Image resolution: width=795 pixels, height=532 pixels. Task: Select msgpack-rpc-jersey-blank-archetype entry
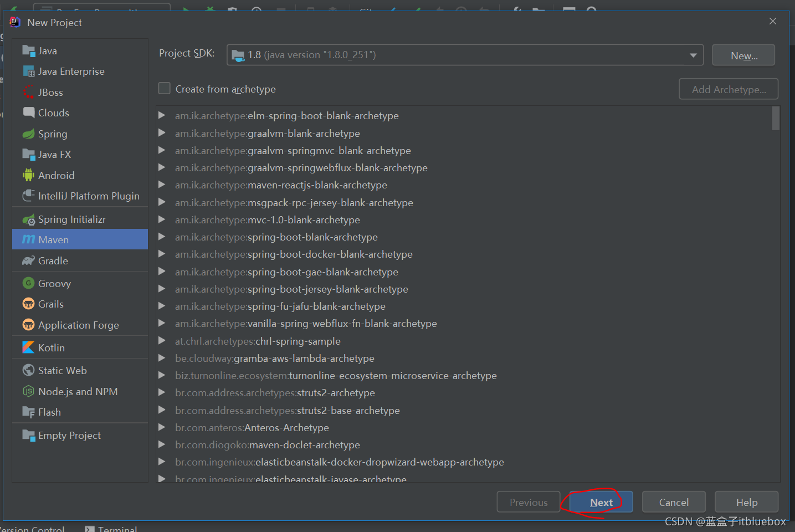pos(294,203)
